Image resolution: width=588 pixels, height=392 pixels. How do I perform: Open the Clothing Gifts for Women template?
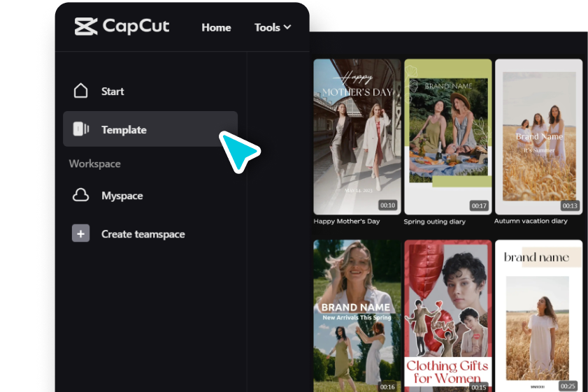click(x=447, y=316)
